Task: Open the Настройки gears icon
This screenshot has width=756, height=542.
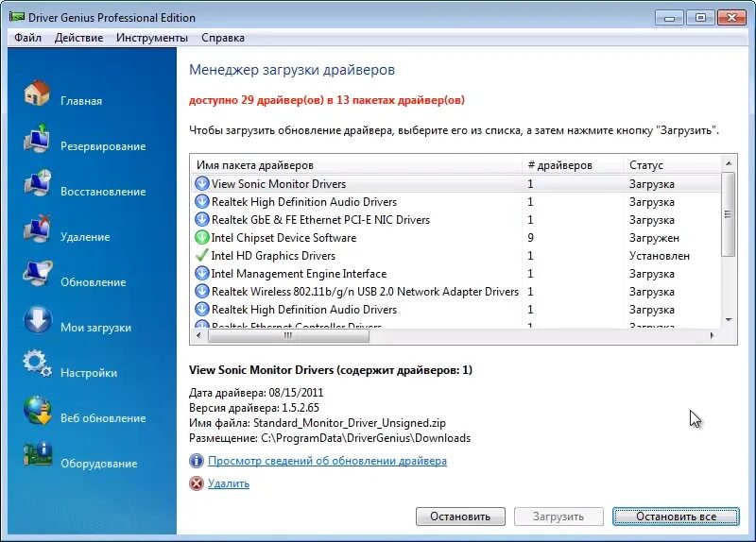Action: point(37,364)
